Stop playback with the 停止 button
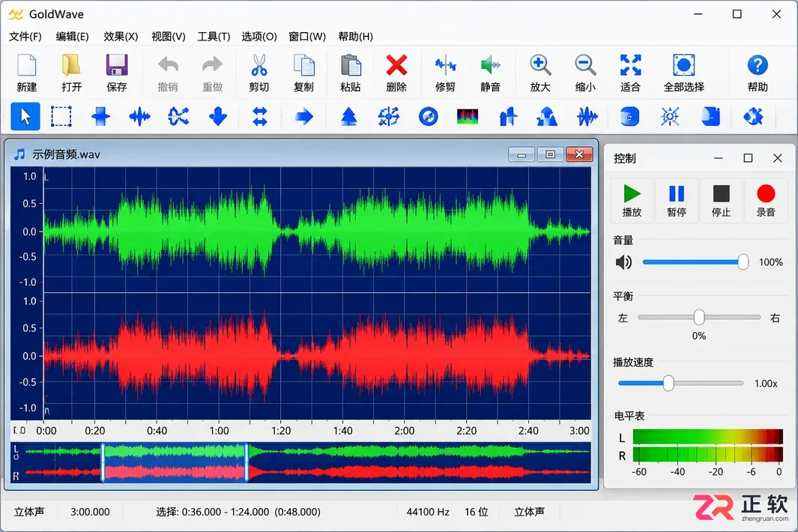Image resolution: width=798 pixels, height=532 pixels. [721, 201]
